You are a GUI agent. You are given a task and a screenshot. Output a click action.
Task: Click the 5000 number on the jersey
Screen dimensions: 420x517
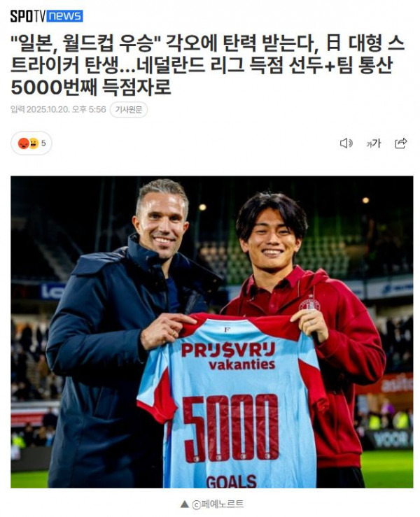tap(230, 428)
